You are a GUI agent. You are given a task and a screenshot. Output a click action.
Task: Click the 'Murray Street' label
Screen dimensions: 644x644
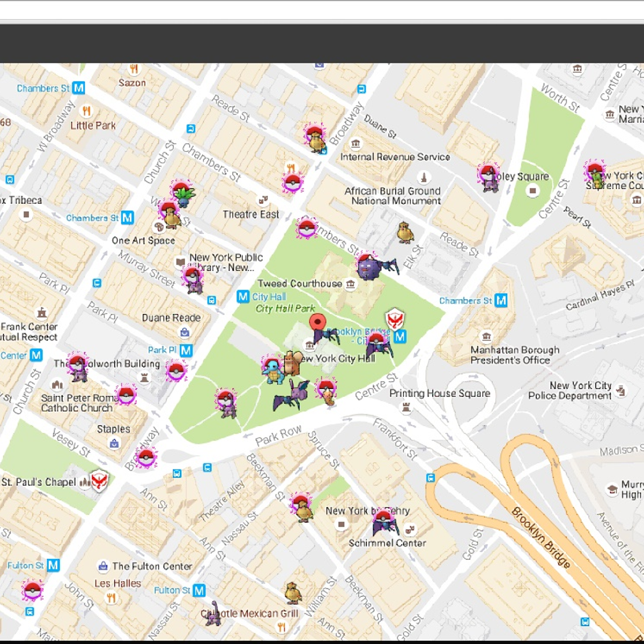point(147,269)
